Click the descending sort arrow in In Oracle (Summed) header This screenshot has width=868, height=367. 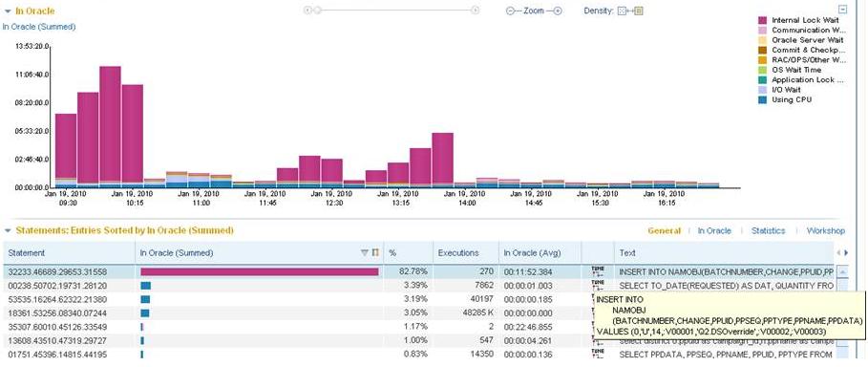(x=364, y=253)
